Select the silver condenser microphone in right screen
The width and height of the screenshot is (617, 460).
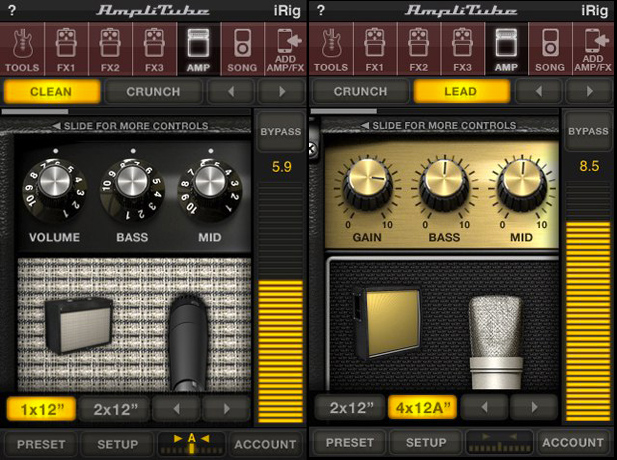coord(496,342)
